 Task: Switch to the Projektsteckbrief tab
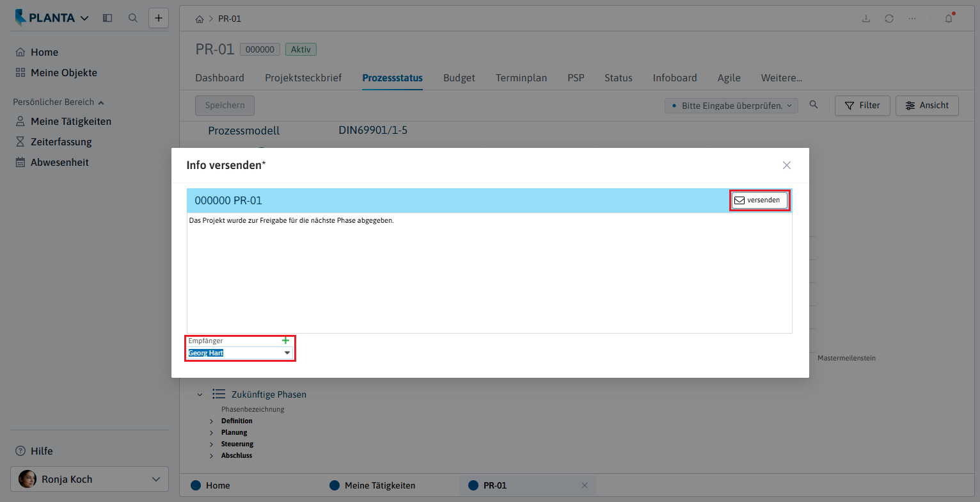(x=303, y=78)
